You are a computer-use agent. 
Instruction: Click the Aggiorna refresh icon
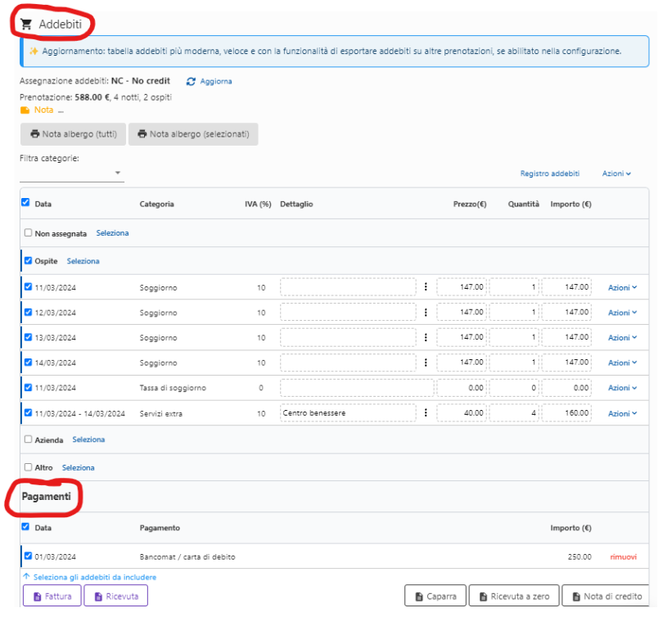[x=192, y=82]
